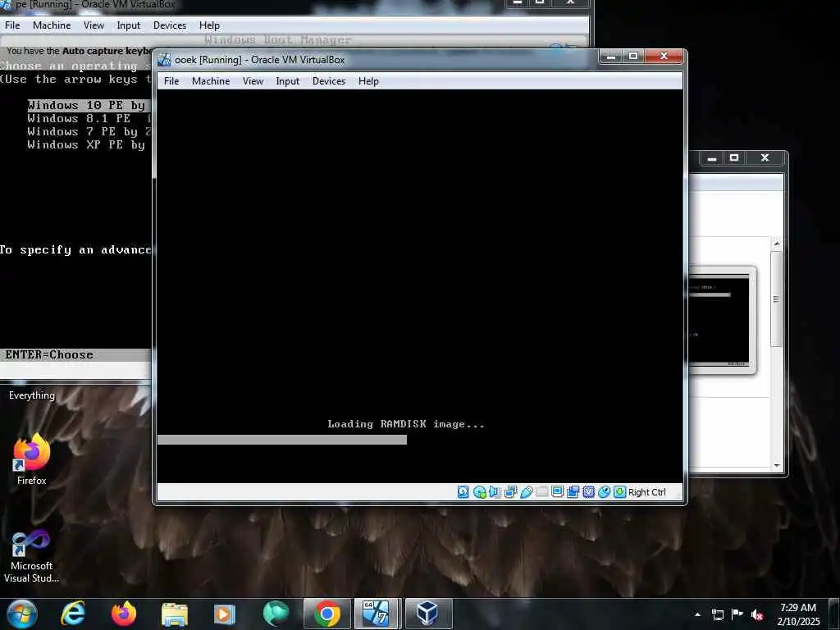
Task: Click the Everything desktop shortcut label
Action: [32, 395]
